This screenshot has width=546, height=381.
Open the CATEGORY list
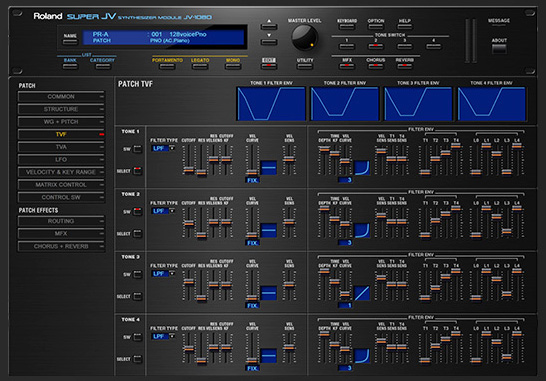pyautogui.click(x=102, y=66)
